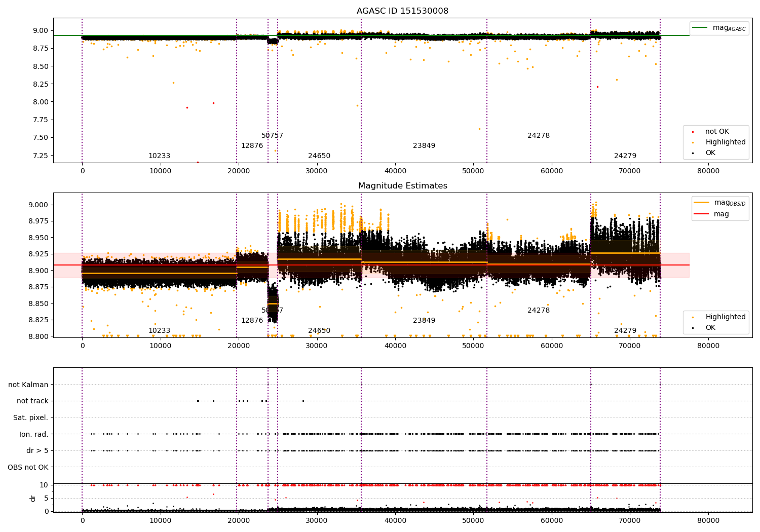Image resolution: width=760 pixels, height=532 pixels.
Task: Click obsid label 24279 in top plot
Action: (x=625, y=156)
